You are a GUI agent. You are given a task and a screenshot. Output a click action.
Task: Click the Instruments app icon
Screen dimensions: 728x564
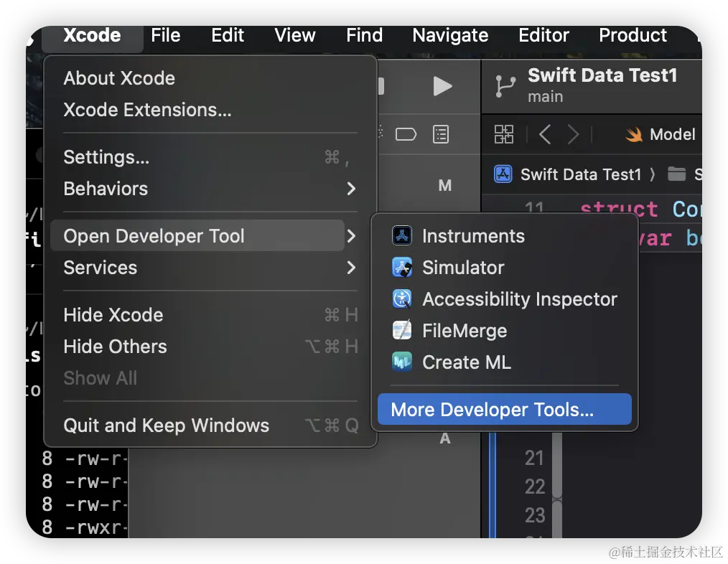tap(401, 235)
